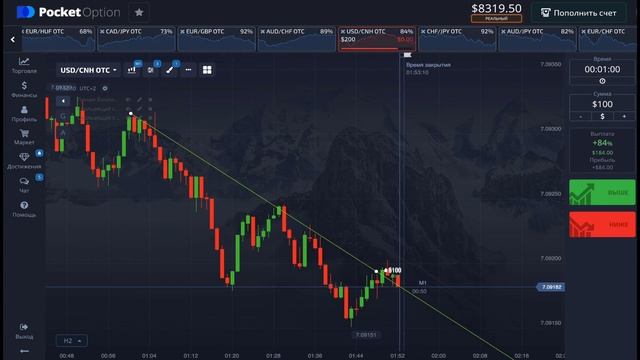The width and height of the screenshot is (640, 360).
Task: Click the $100 trade marker on chart
Action: pyautogui.click(x=393, y=270)
